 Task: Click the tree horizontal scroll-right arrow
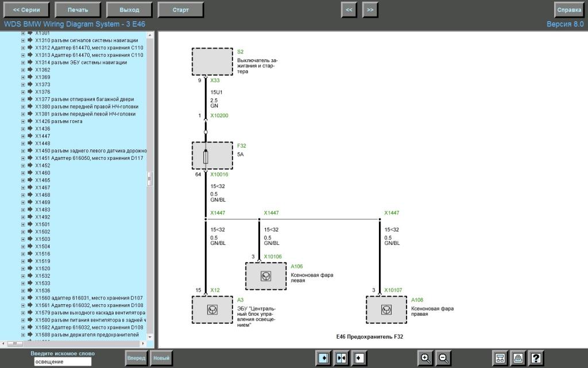point(143,344)
